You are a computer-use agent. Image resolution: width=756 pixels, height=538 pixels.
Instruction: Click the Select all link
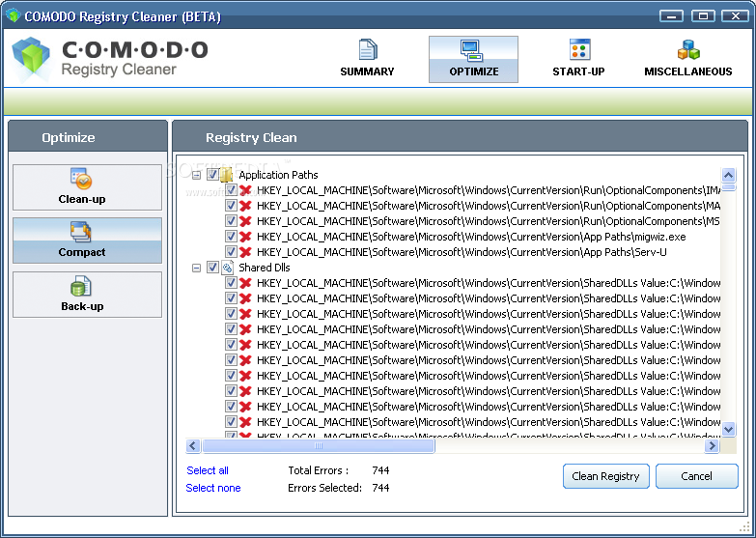pos(208,470)
